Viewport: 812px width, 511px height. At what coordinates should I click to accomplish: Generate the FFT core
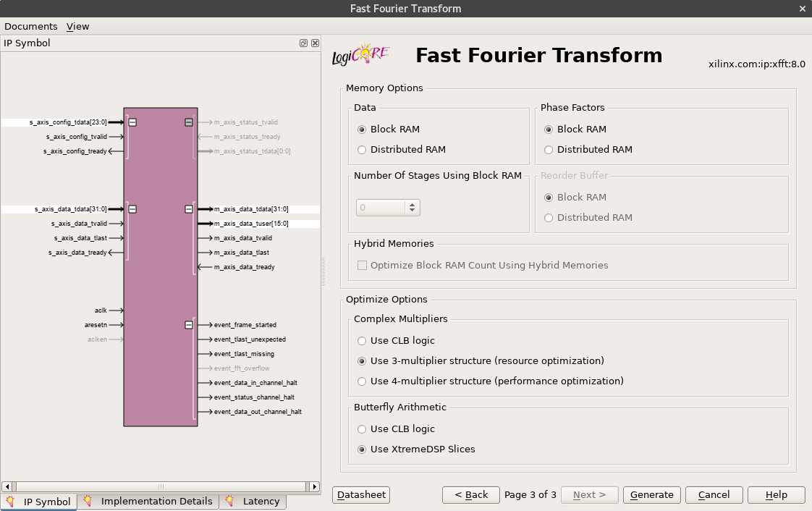coord(652,495)
